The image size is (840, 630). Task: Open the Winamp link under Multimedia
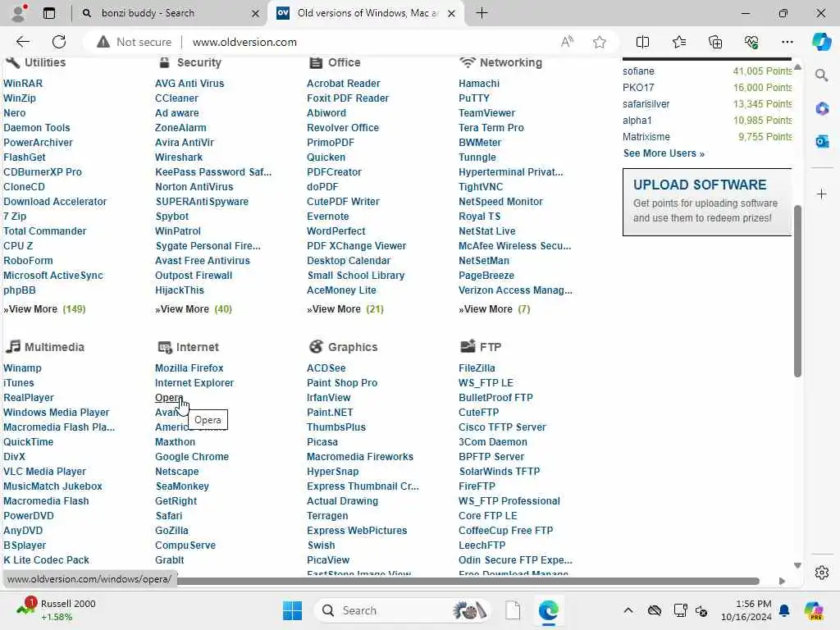pos(22,368)
